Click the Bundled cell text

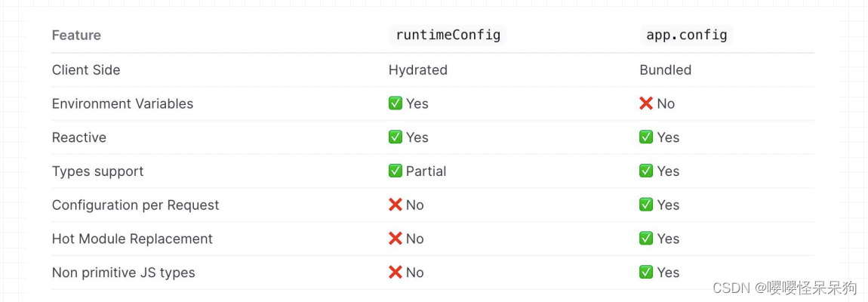tap(665, 69)
